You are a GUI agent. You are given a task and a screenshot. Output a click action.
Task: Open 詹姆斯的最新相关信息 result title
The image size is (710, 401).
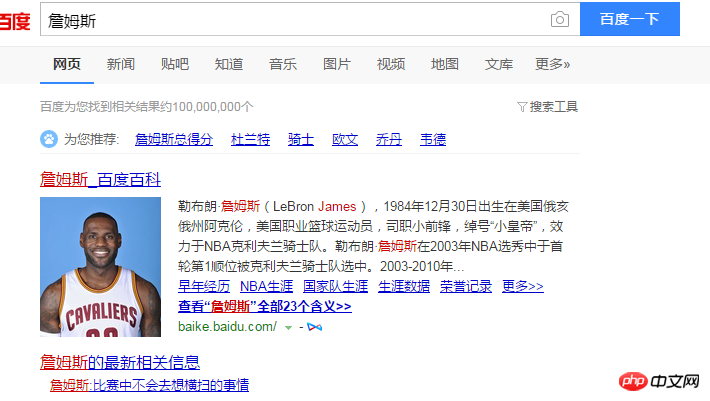(x=120, y=363)
